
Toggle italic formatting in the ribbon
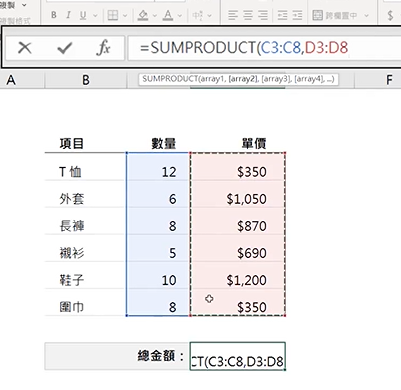(68, 15)
